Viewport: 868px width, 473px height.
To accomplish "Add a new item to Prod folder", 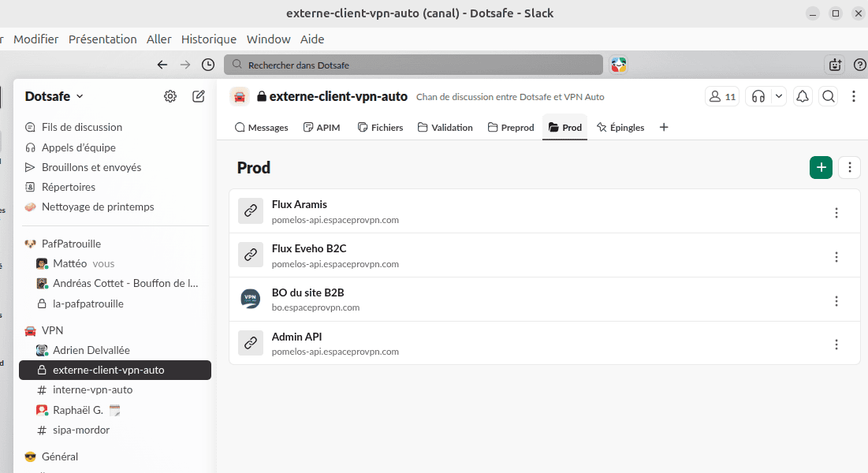I will pos(821,167).
